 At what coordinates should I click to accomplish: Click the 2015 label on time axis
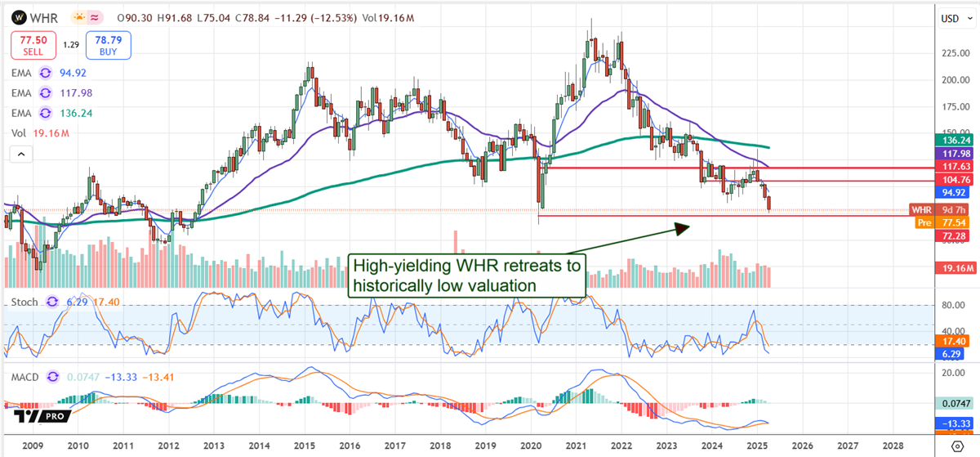305,445
